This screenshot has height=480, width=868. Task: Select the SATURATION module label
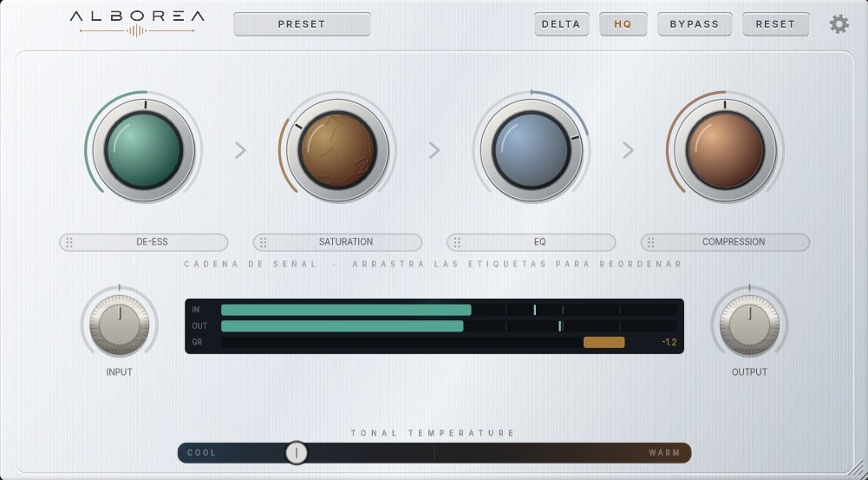[337, 242]
